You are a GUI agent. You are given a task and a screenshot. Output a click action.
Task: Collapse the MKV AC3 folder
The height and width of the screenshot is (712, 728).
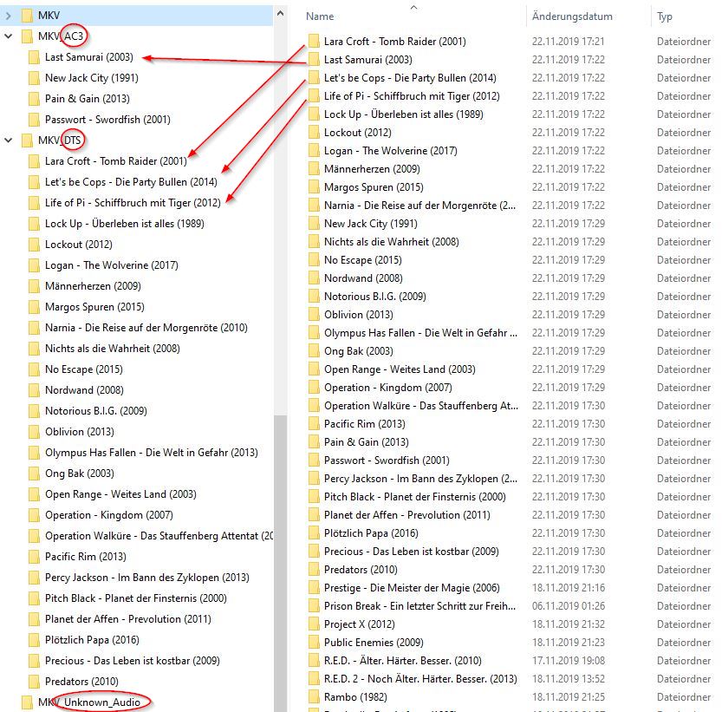[9, 36]
